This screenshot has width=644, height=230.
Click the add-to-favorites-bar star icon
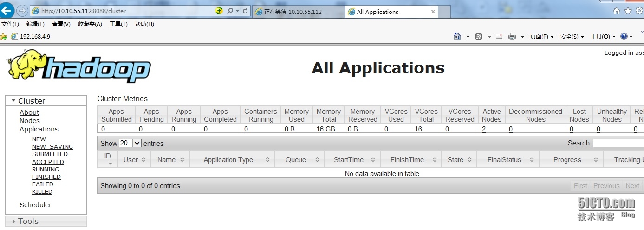[x=4, y=36]
